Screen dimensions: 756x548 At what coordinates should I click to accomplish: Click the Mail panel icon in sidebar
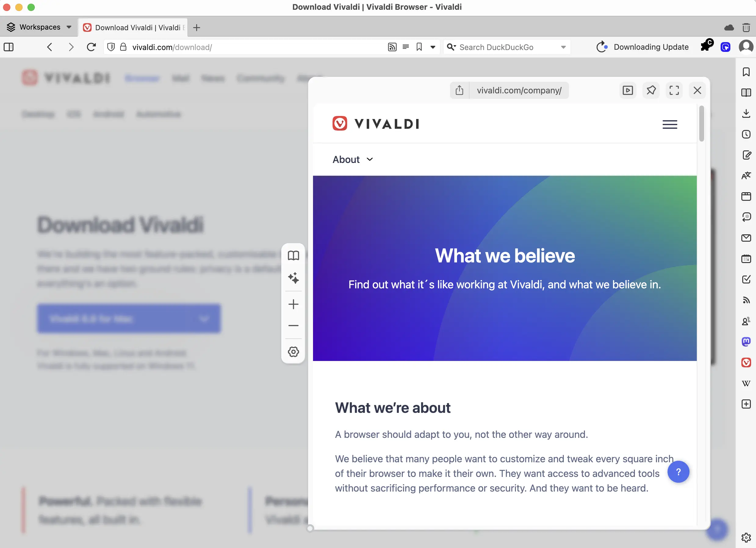[x=745, y=238]
